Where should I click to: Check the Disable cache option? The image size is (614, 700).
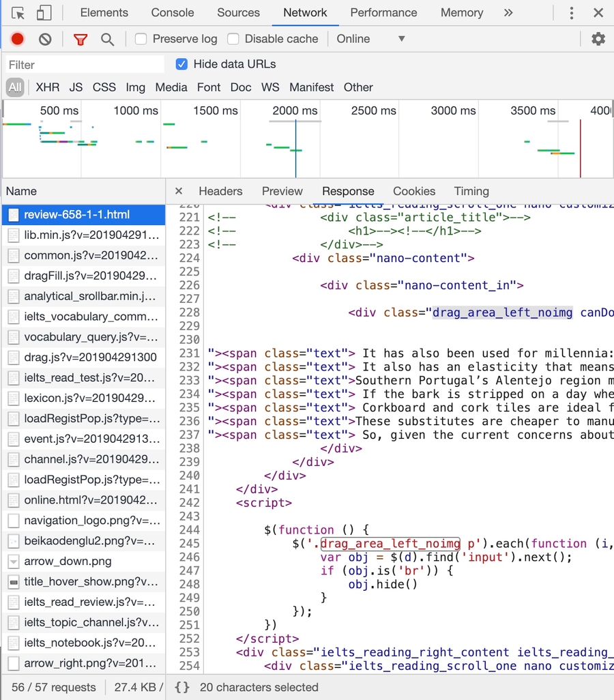[233, 39]
